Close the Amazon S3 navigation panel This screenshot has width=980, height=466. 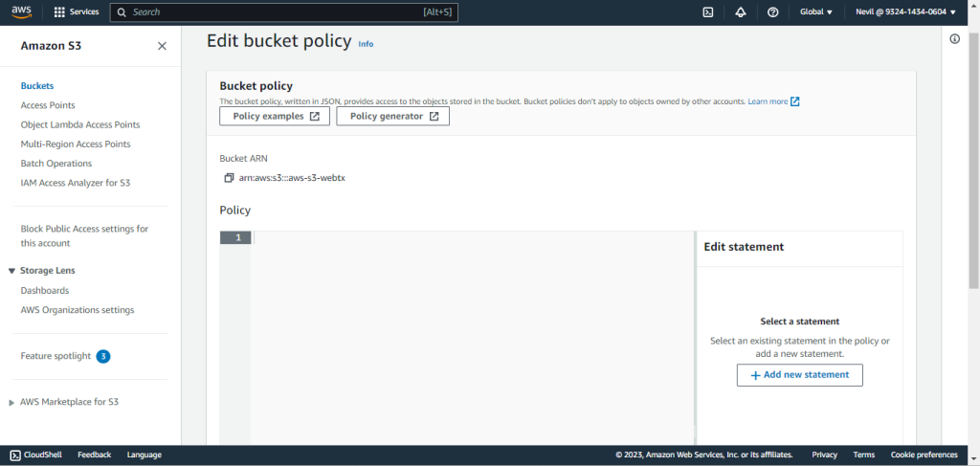[x=162, y=46]
